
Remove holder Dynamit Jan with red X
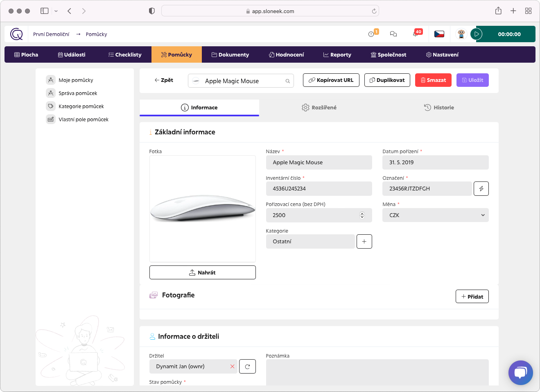point(232,366)
